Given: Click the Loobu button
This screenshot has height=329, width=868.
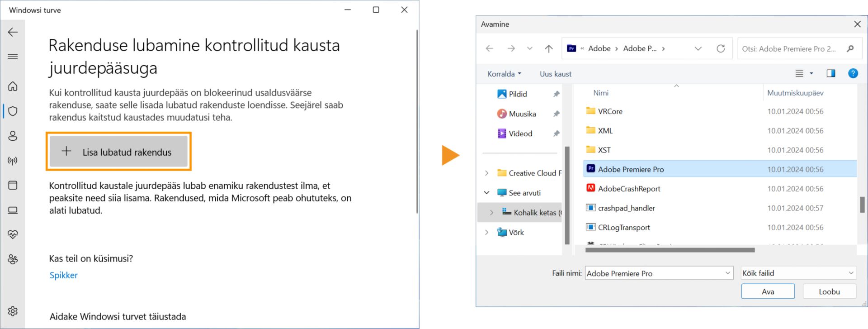Looking at the screenshot, I should pos(829,291).
